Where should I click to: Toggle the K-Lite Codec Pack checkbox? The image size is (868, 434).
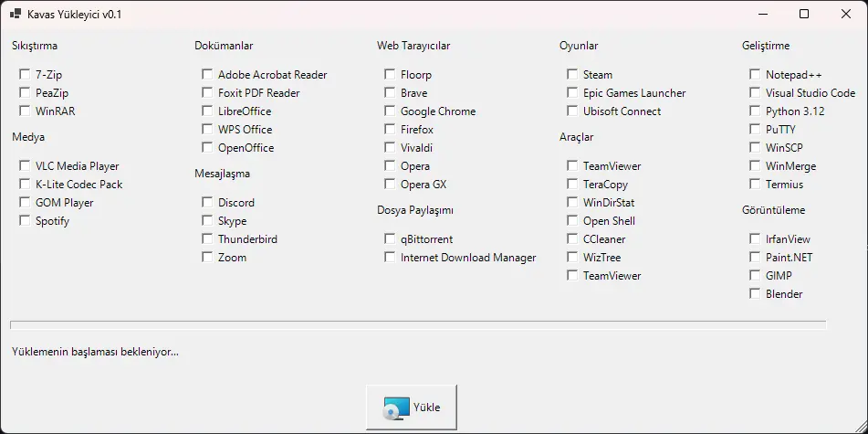pos(25,184)
